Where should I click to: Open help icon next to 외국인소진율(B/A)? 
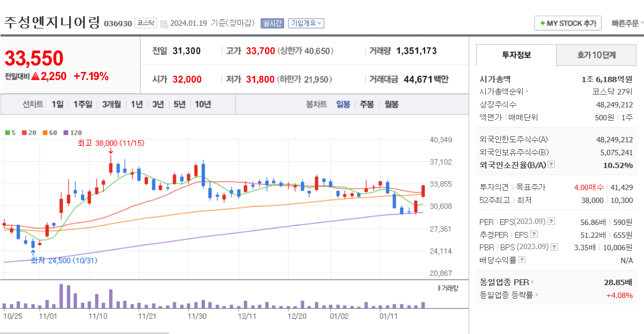click(x=552, y=165)
